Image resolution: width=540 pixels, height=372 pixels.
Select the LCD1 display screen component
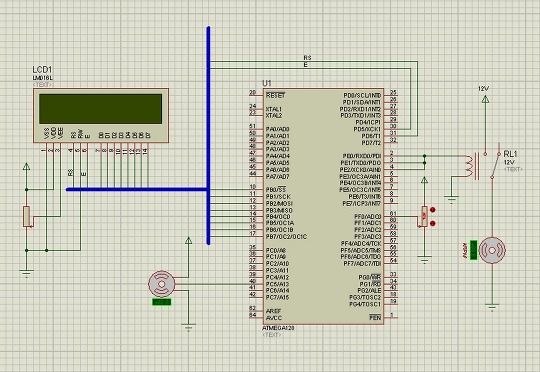pos(101,115)
